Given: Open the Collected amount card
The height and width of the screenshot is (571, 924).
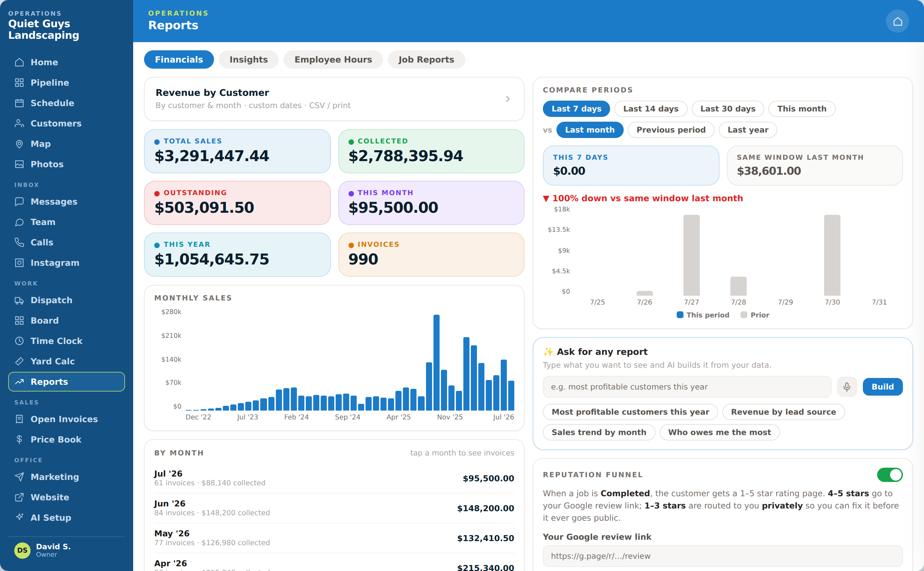Looking at the screenshot, I should [431, 152].
